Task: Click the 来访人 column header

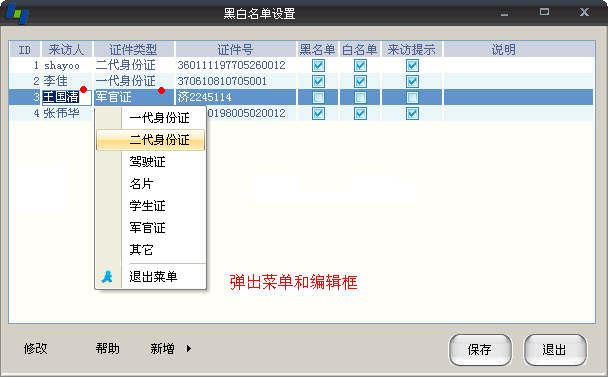Action: coord(67,49)
